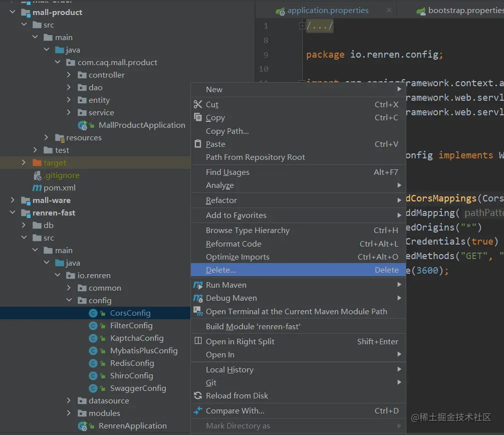Select the common package in tree
This screenshot has width=504, height=435.
pyautogui.click(x=105, y=288)
